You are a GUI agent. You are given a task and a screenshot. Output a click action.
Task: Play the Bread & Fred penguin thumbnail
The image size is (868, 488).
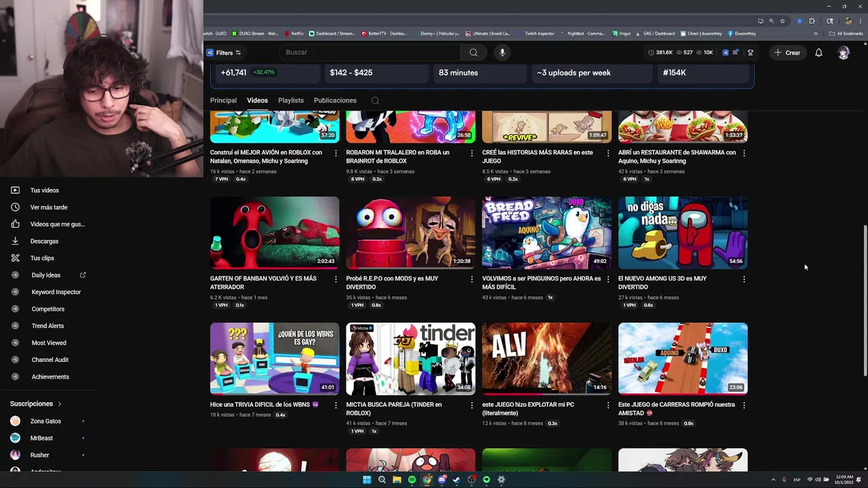pos(547,232)
